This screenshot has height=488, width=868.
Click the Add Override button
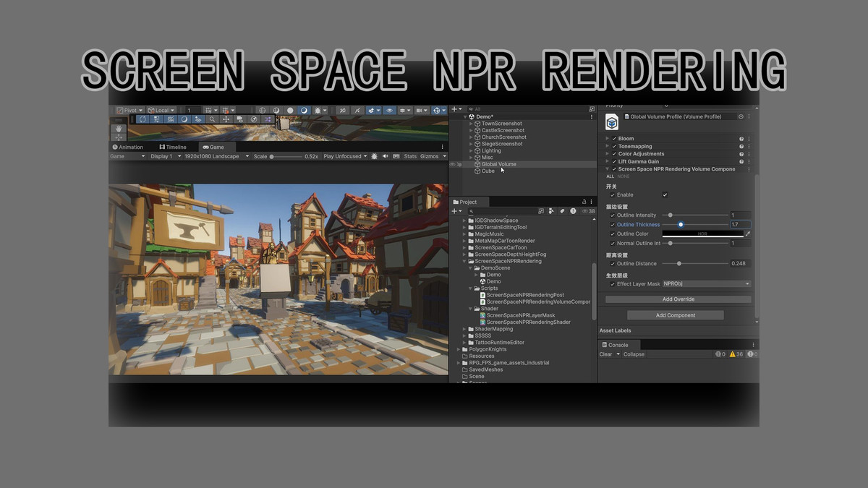point(678,299)
